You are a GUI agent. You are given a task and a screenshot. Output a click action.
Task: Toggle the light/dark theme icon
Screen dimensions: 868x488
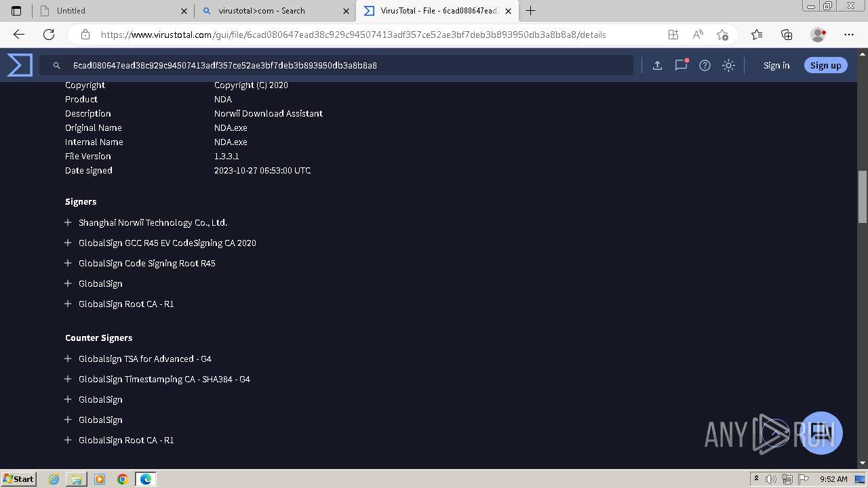point(728,65)
